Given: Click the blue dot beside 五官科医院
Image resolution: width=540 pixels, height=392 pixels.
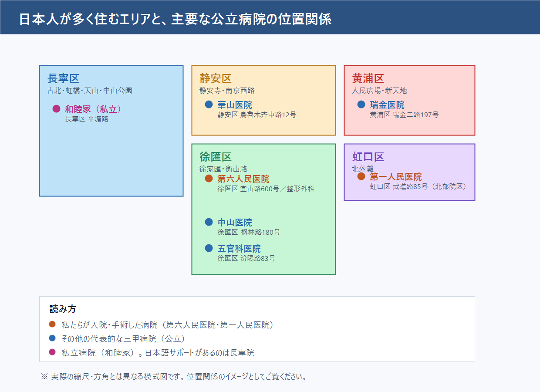Looking at the screenshot, I should [x=209, y=248].
